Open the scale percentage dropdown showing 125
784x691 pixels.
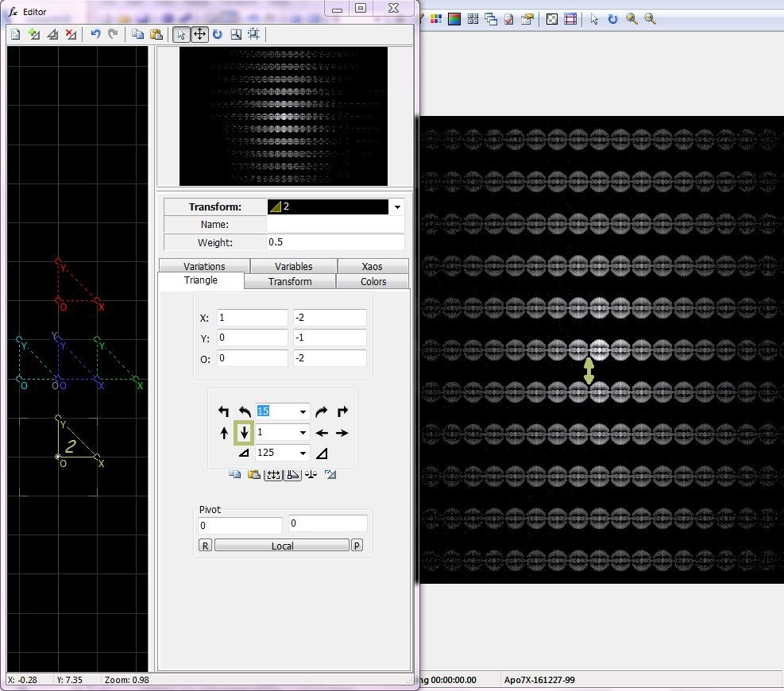(x=303, y=453)
